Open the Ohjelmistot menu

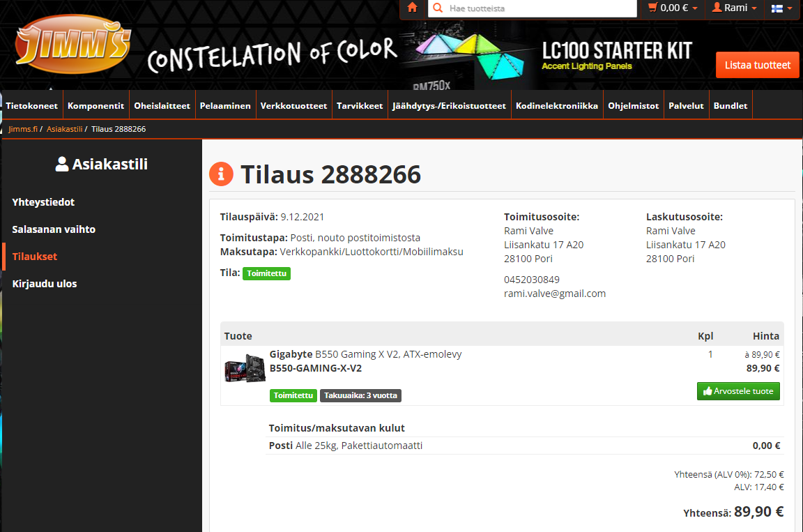point(633,105)
